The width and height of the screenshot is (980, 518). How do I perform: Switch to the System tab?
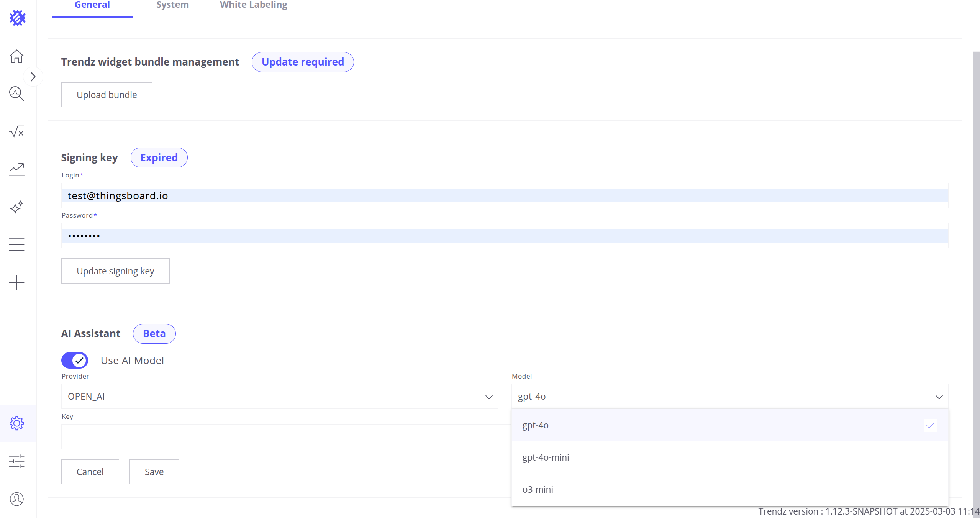[x=172, y=5]
